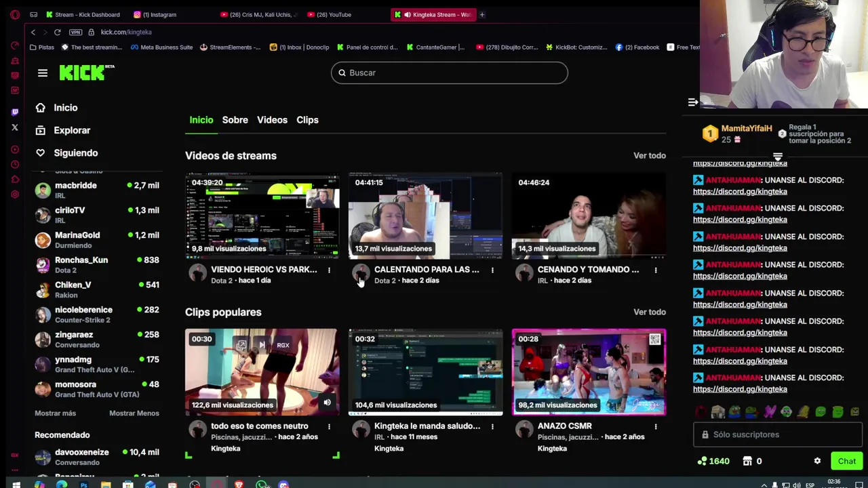
Task: Switch to the Sobre tab
Action: pyautogui.click(x=235, y=120)
